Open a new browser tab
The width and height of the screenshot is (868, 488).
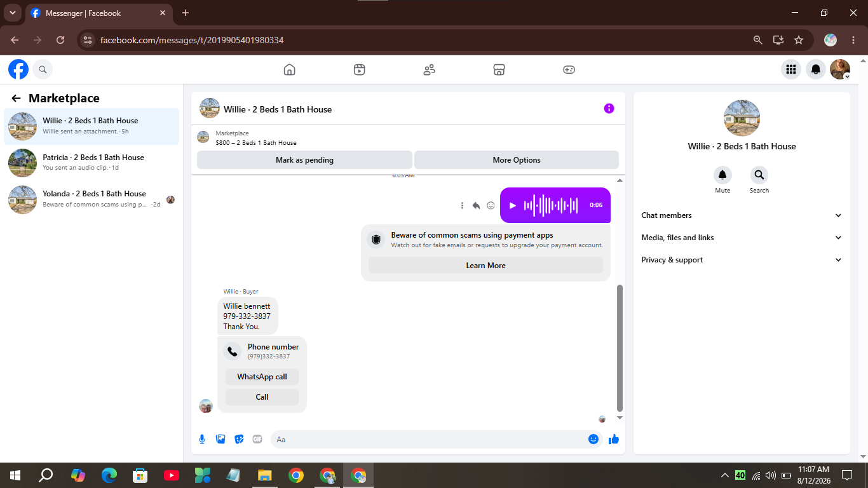click(x=186, y=13)
